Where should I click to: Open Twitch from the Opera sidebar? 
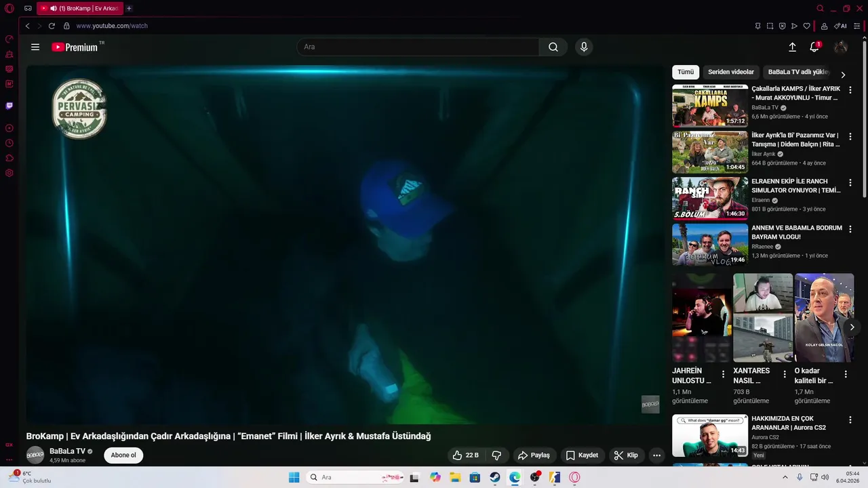click(9, 106)
